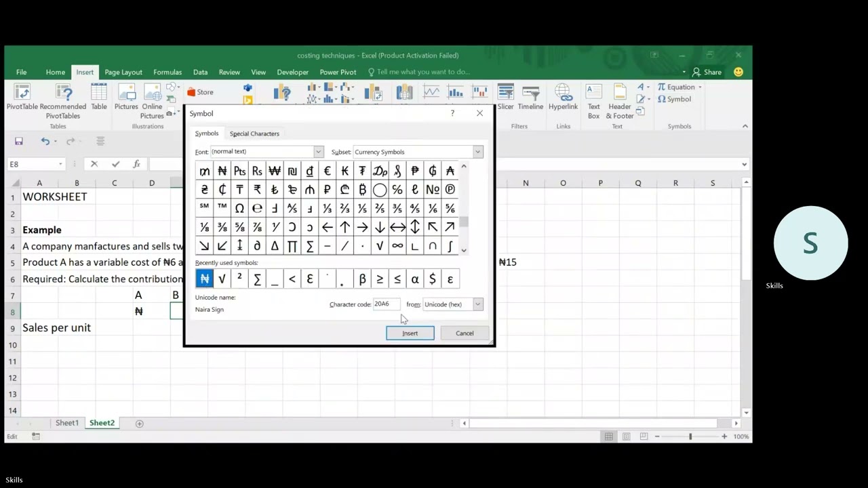Click the Insert Function fx icon
The image size is (868, 488).
tap(136, 164)
